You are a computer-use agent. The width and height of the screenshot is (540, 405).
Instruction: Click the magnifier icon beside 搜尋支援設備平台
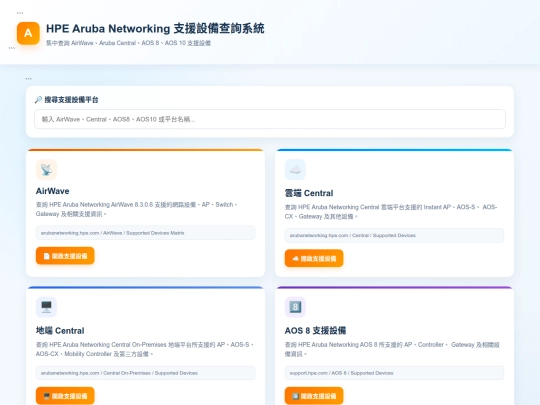(x=38, y=100)
